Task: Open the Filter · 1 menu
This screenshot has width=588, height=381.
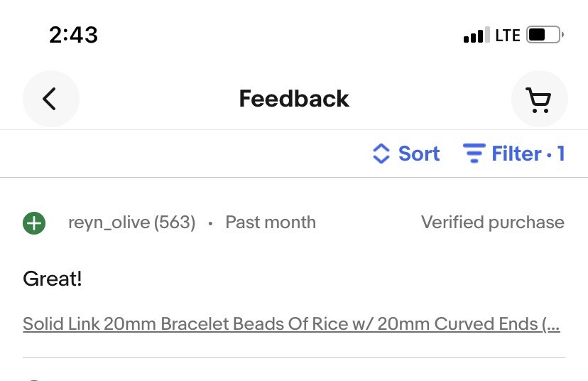Action: click(513, 154)
